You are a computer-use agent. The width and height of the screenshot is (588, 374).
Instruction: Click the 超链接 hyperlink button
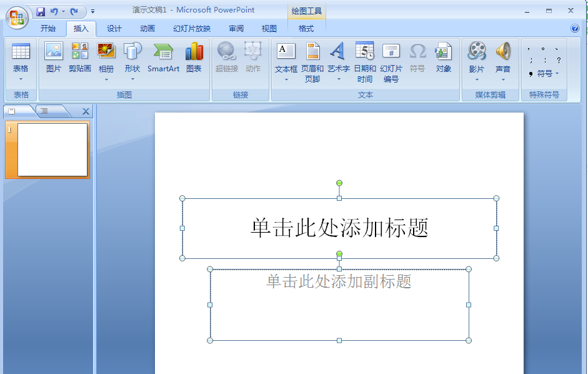click(x=226, y=58)
